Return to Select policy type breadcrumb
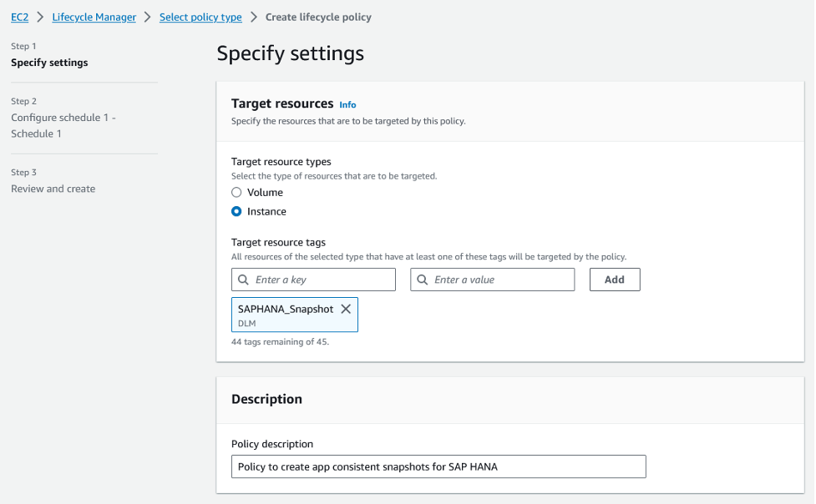 tap(200, 17)
